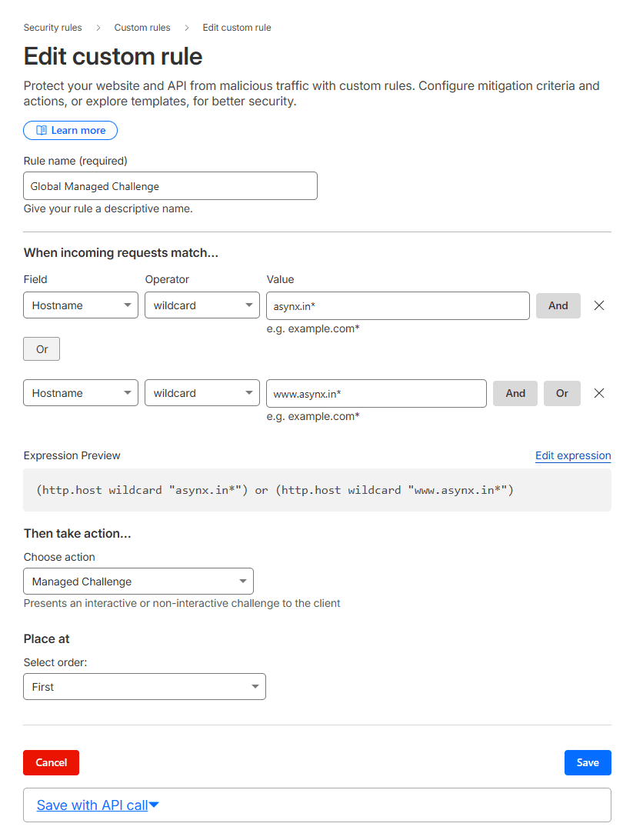Open the Managed Challenge action dropdown
Viewport: 633px width, 840px height.
(138, 581)
